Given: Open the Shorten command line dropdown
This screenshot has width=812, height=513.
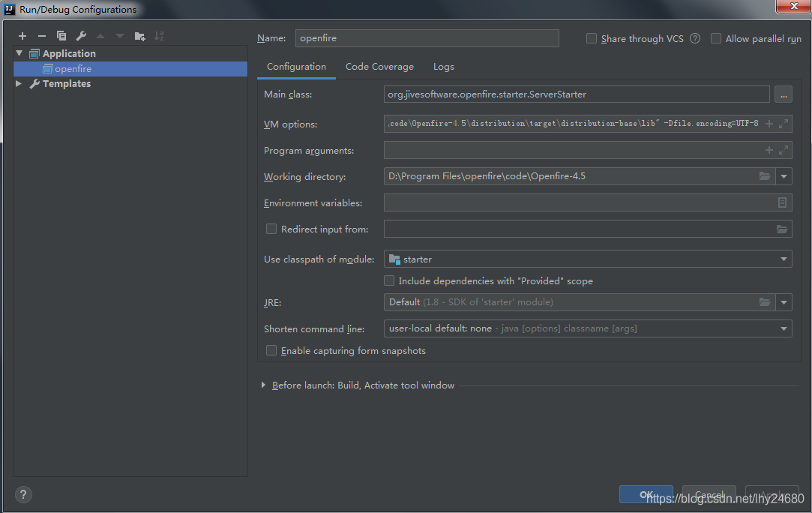Looking at the screenshot, I should pos(784,328).
